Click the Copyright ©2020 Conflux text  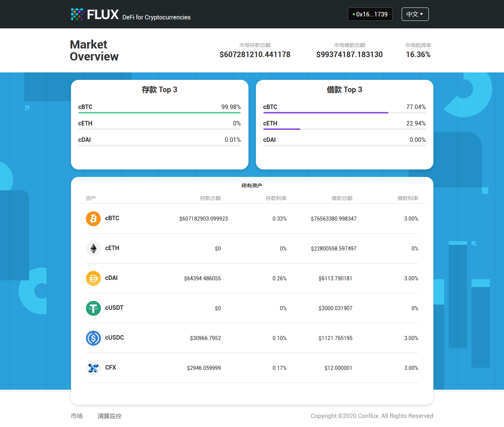(x=372, y=416)
